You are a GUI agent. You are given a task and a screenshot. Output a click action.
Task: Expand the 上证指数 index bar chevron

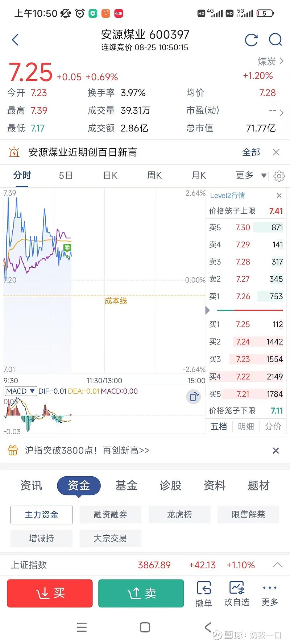pos(277,565)
